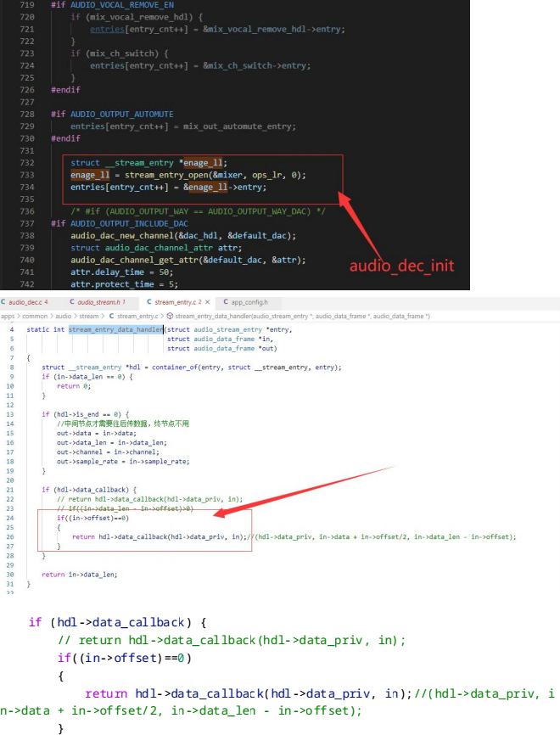The image size is (560, 735).
Task: Click the C file icon on stream_entry.c tab
Action: pyautogui.click(x=149, y=302)
